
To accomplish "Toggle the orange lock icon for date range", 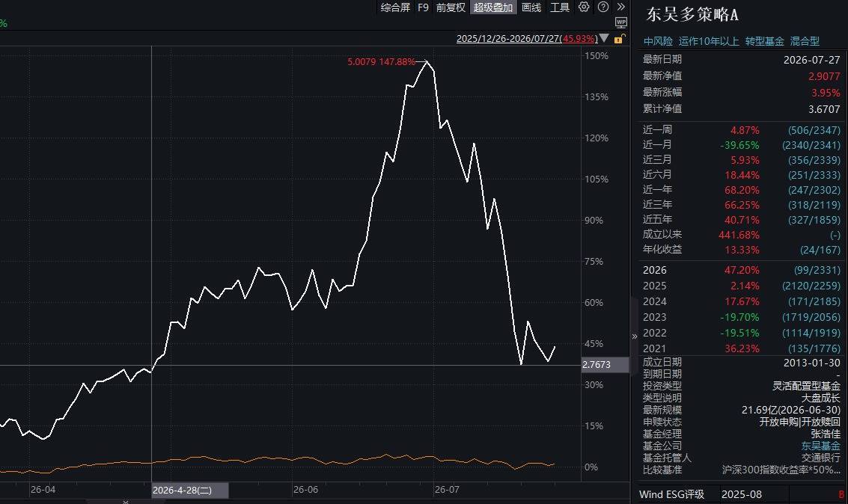I will (619, 39).
